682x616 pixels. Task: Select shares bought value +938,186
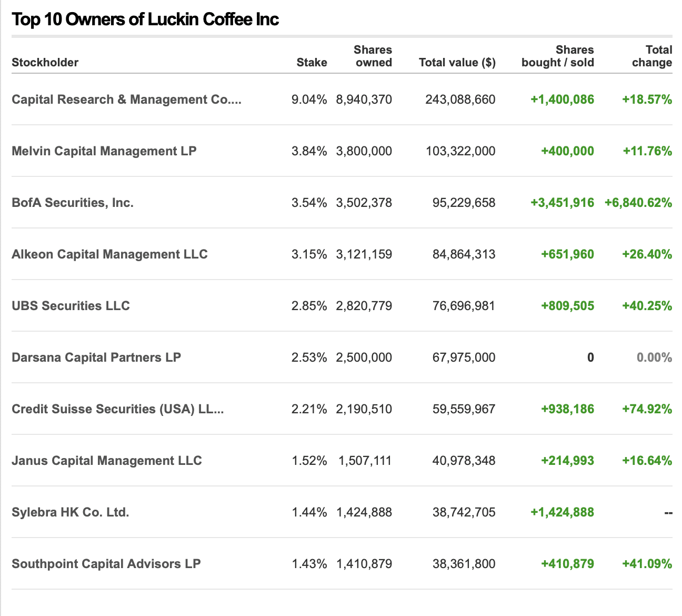coord(567,409)
